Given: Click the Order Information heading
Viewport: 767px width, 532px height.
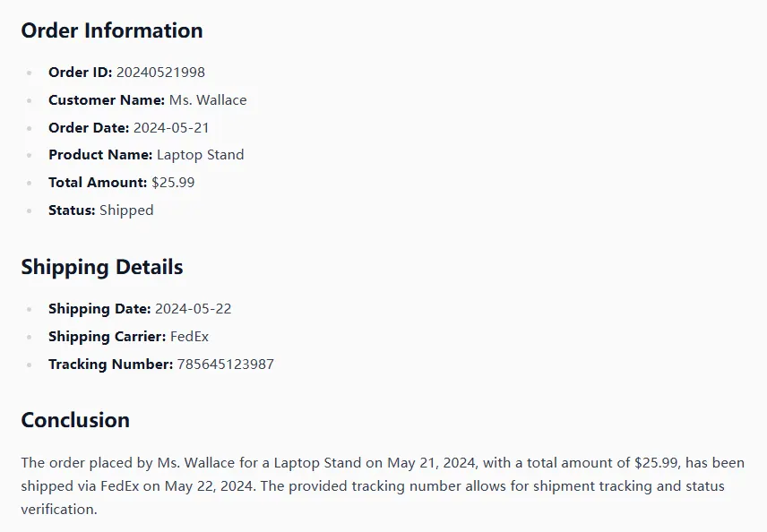Looking at the screenshot, I should click(112, 30).
